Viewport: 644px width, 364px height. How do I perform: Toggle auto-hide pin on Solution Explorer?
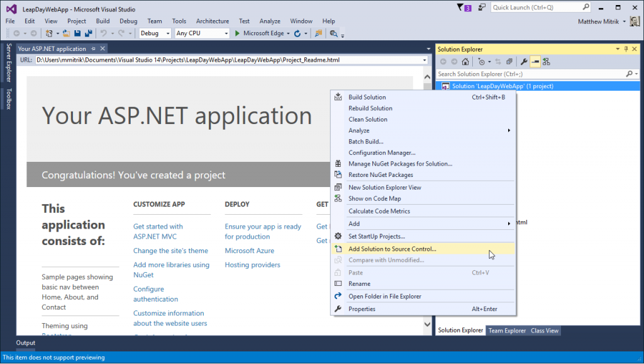pos(626,49)
